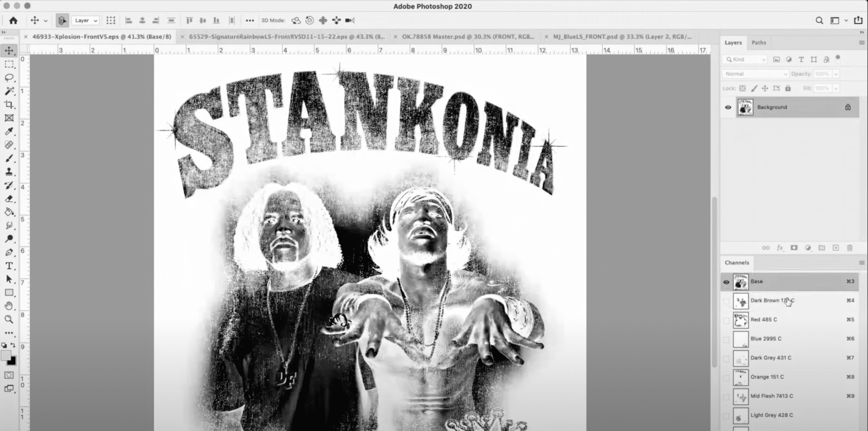Viewport: 868px width, 431px height.
Task: Hide the Background layer visibility eye
Action: (x=728, y=107)
